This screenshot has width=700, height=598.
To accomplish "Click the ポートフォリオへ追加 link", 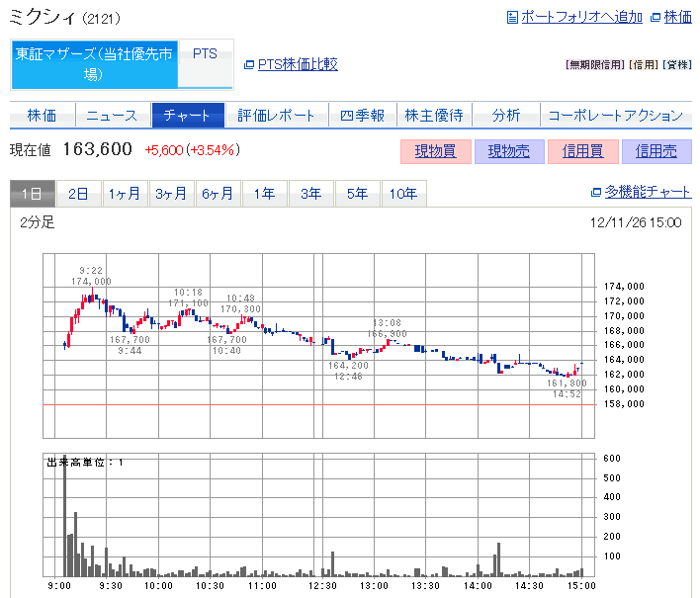I will coord(580,17).
